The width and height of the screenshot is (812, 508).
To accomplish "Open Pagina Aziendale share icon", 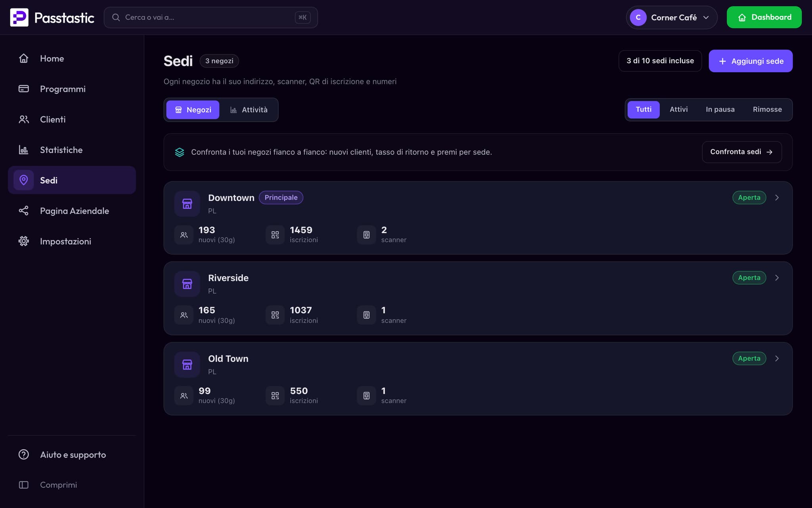I will [24, 211].
